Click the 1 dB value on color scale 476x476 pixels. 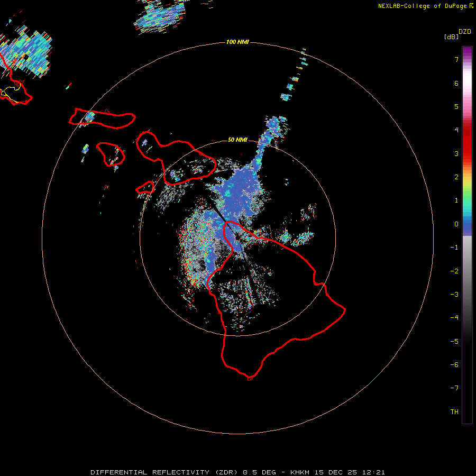coord(456,200)
